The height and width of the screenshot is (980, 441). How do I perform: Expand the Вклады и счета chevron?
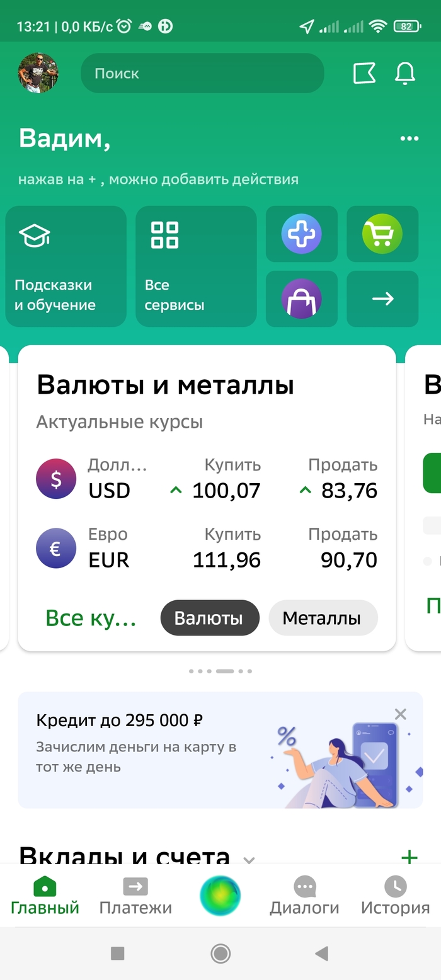click(x=249, y=860)
